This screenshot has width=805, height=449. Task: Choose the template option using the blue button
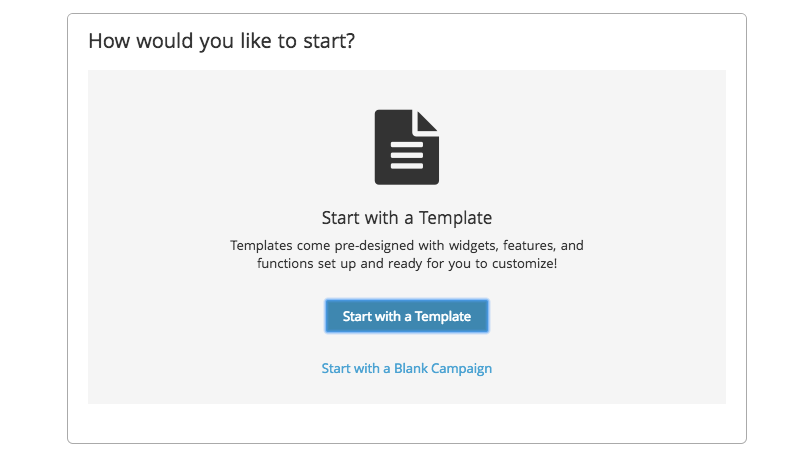point(406,316)
